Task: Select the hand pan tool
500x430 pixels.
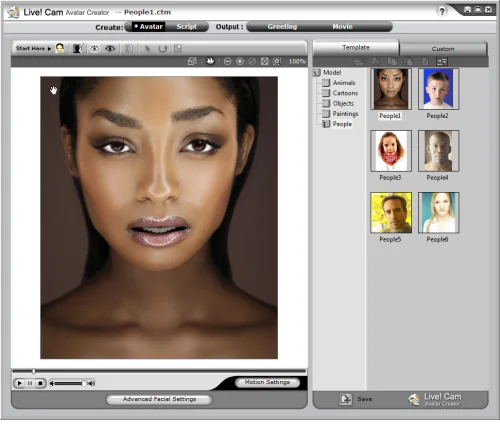Action: [210, 61]
